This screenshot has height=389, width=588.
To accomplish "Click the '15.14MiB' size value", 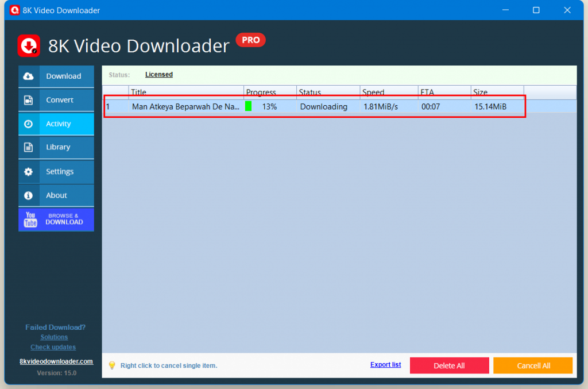I will click(x=490, y=106).
